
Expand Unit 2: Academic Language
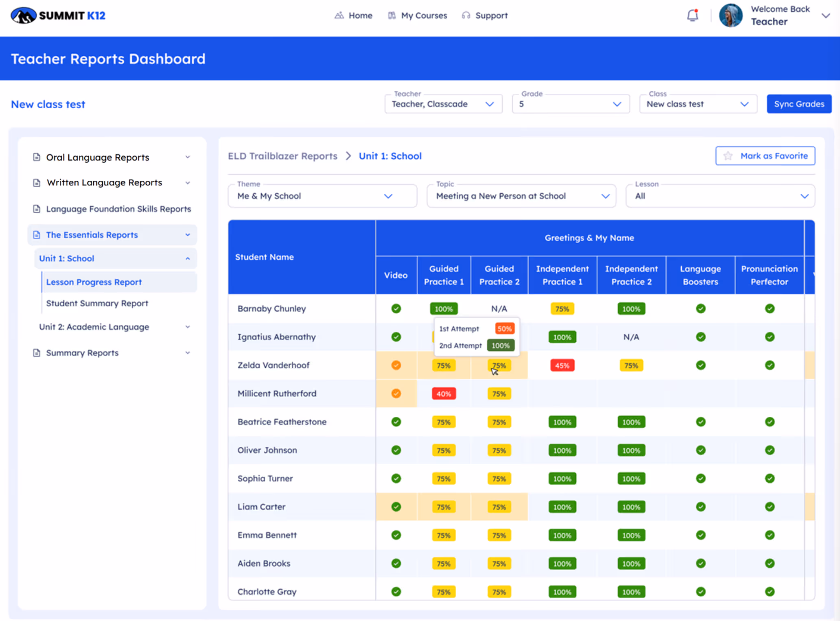pyautogui.click(x=116, y=327)
